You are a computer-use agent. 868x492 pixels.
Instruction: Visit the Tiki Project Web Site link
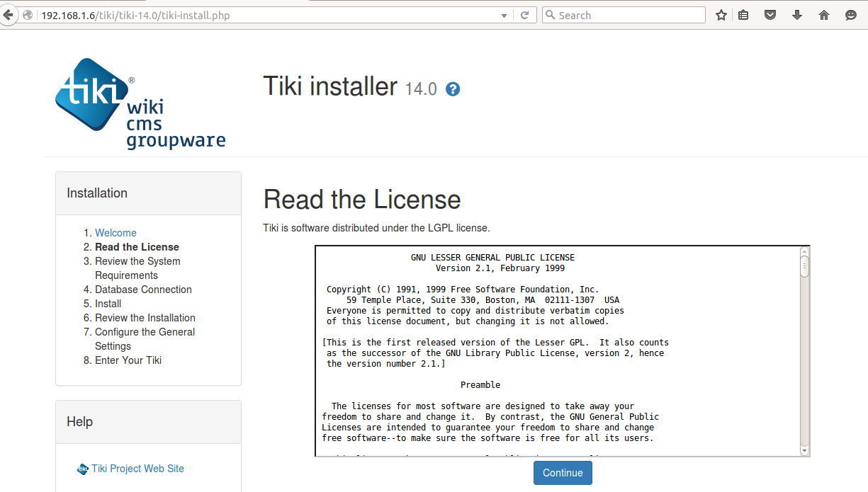coord(137,469)
